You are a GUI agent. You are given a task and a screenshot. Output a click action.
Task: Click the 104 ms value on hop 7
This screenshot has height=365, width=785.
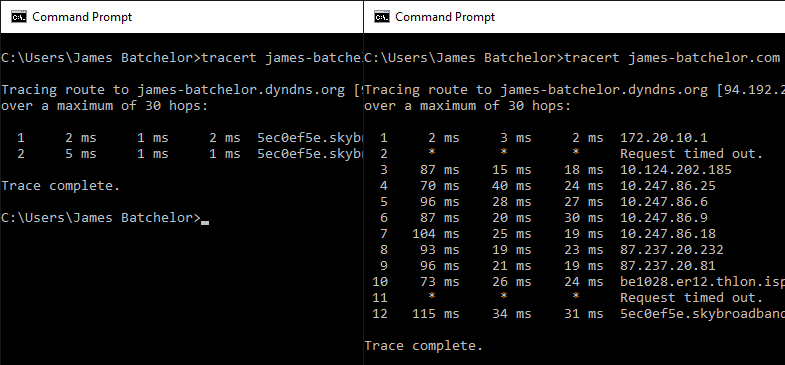pyautogui.click(x=436, y=234)
